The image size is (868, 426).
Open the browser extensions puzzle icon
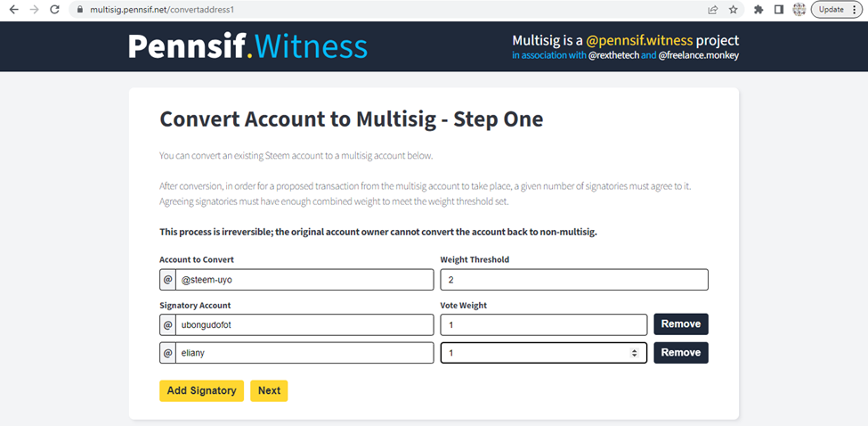pyautogui.click(x=759, y=10)
